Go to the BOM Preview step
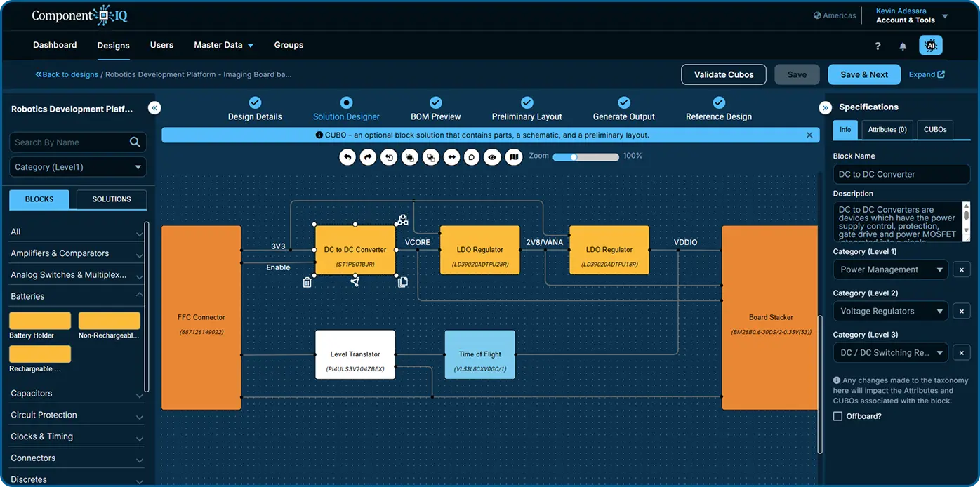This screenshot has width=980, height=487. (436, 109)
